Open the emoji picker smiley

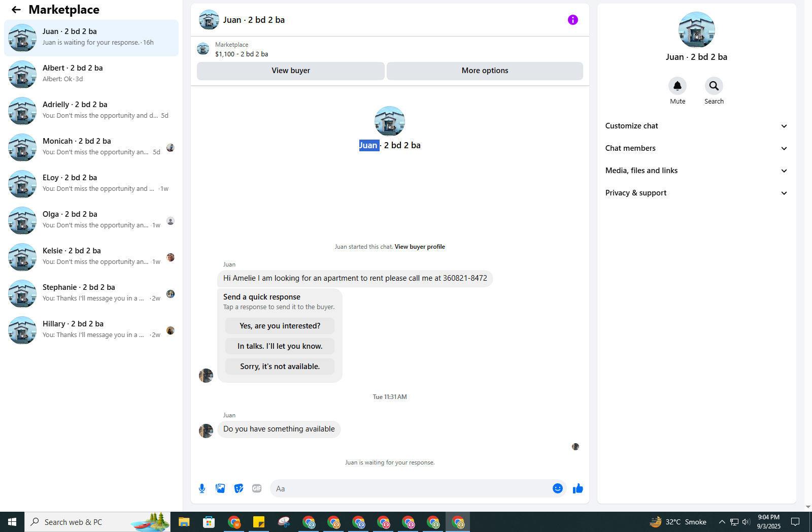pos(558,488)
